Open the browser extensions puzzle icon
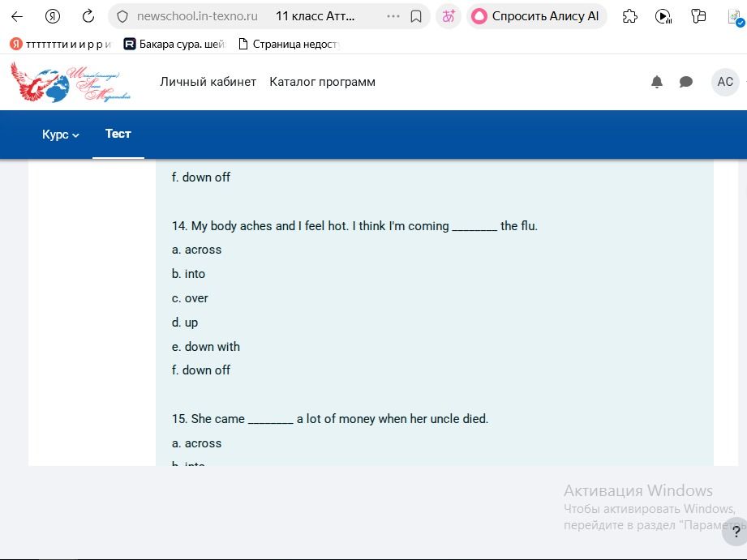The width and height of the screenshot is (747, 560). pos(630,17)
